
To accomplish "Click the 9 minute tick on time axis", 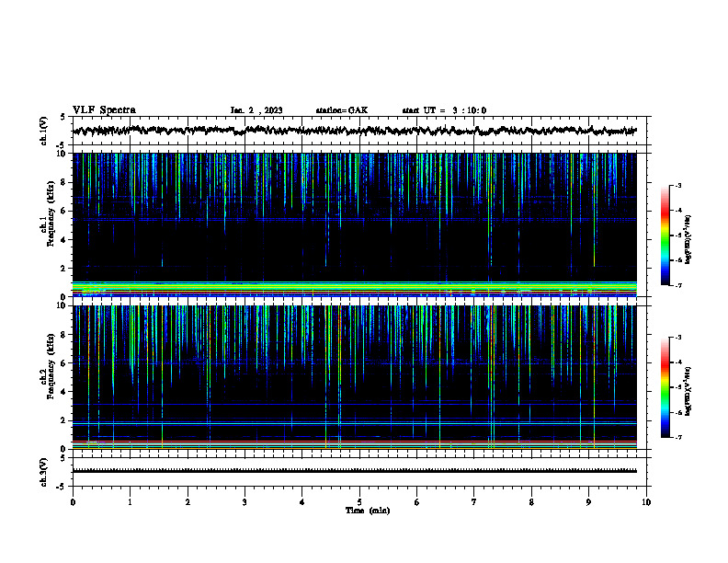I will (588, 502).
